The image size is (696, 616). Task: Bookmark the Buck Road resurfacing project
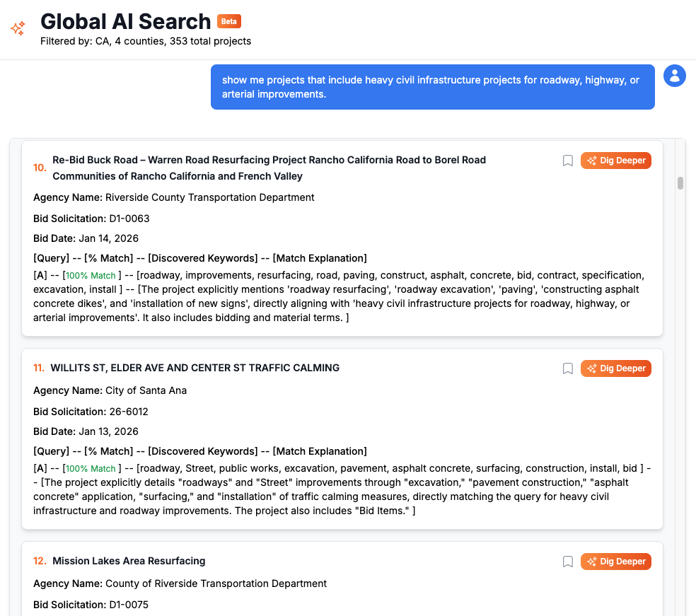567,161
